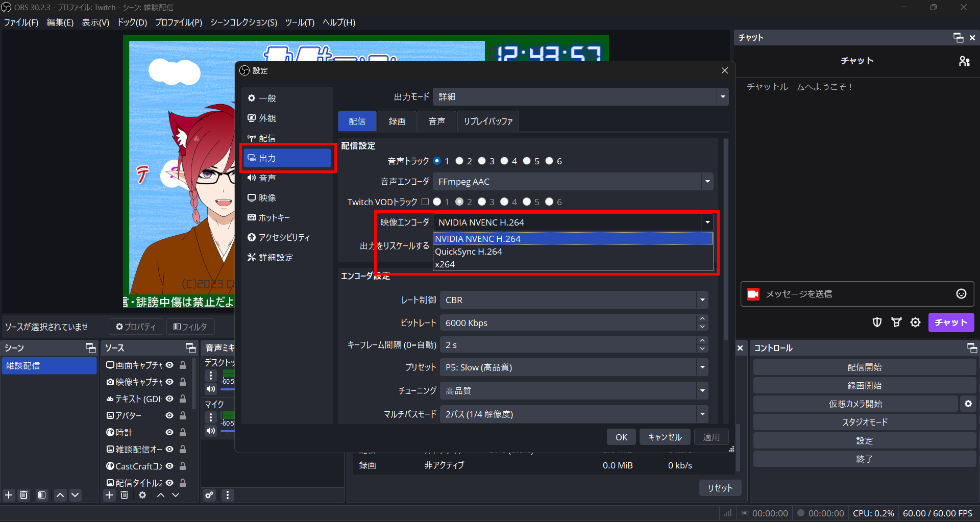The width and height of the screenshot is (980, 522).
Task: Move scene down arrow
Action: pyautogui.click(x=75, y=494)
